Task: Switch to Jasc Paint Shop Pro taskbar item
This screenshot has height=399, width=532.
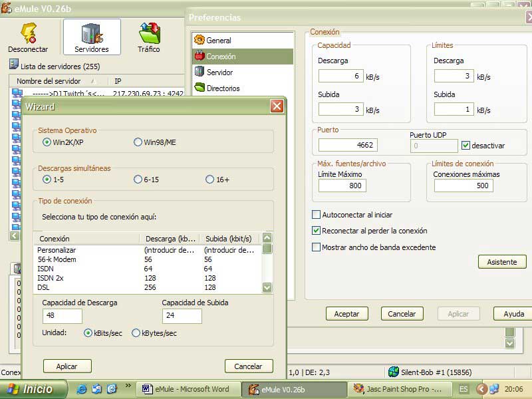Action: 400,389
